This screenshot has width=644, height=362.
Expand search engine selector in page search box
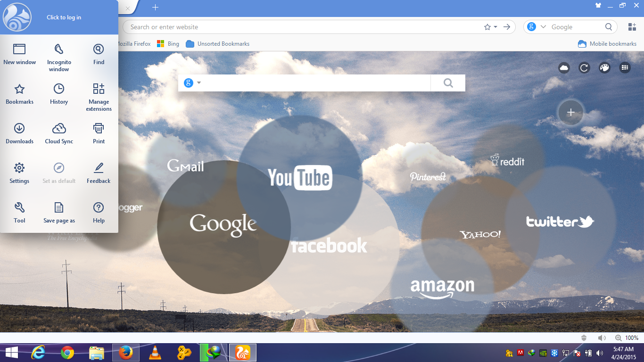pyautogui.click(x=199, y=83)
